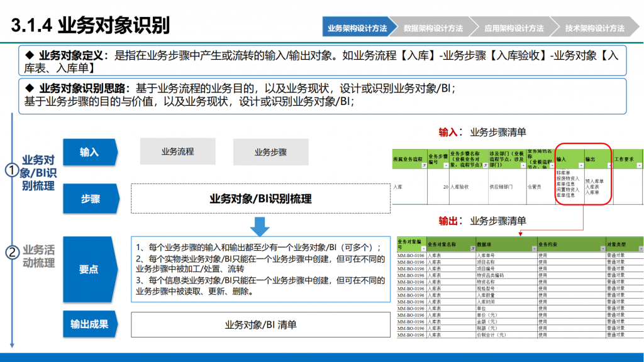Viewport: 644px width, 362px height.
Task: Click the blue 要点 label button
Action: coord(90,269)
